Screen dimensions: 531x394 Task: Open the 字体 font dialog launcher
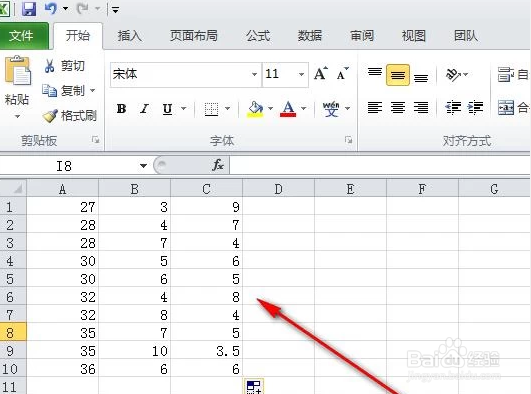(348, 140)
